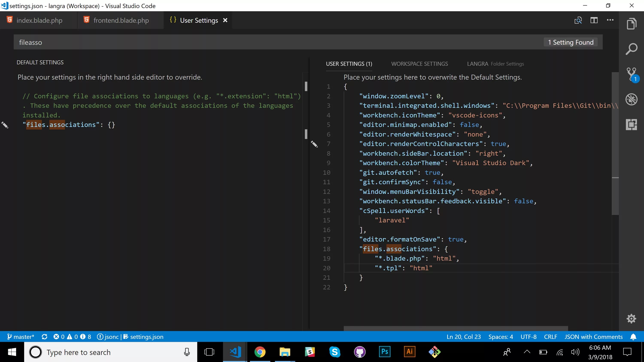Image resolution: width=644 pixels, height=362 pixels.
Task: Open Skype from the taskbar
Action: click(335, 352)
